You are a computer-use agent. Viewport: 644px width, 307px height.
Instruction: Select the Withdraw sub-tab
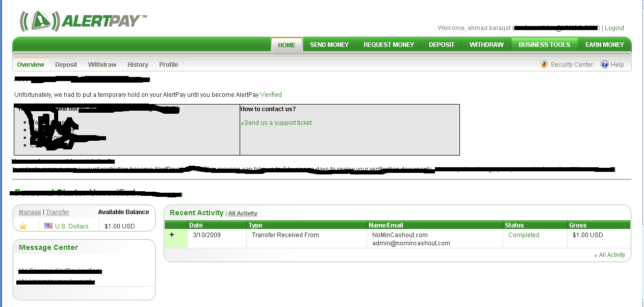point(102,65)
